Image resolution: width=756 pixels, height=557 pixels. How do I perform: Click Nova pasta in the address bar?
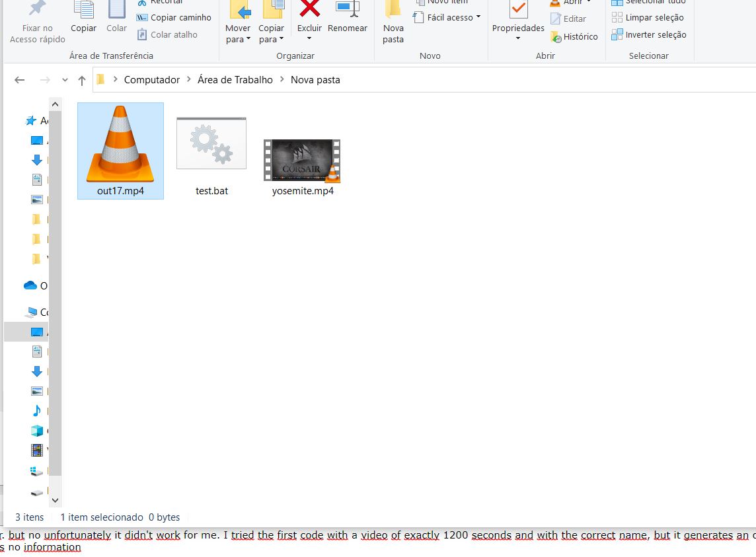click(315, 79)
